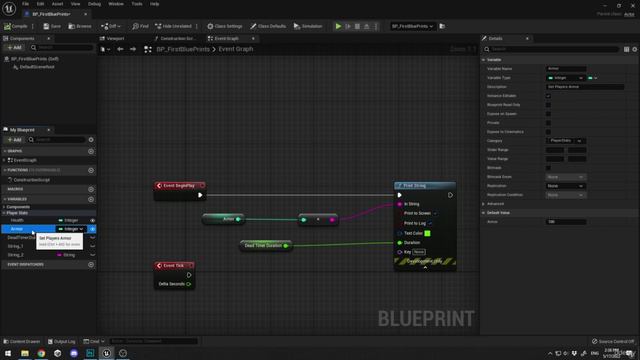This screenshot has width=640, height=360.
Task: Open Content Drawer
Action: tap(22, 341)
